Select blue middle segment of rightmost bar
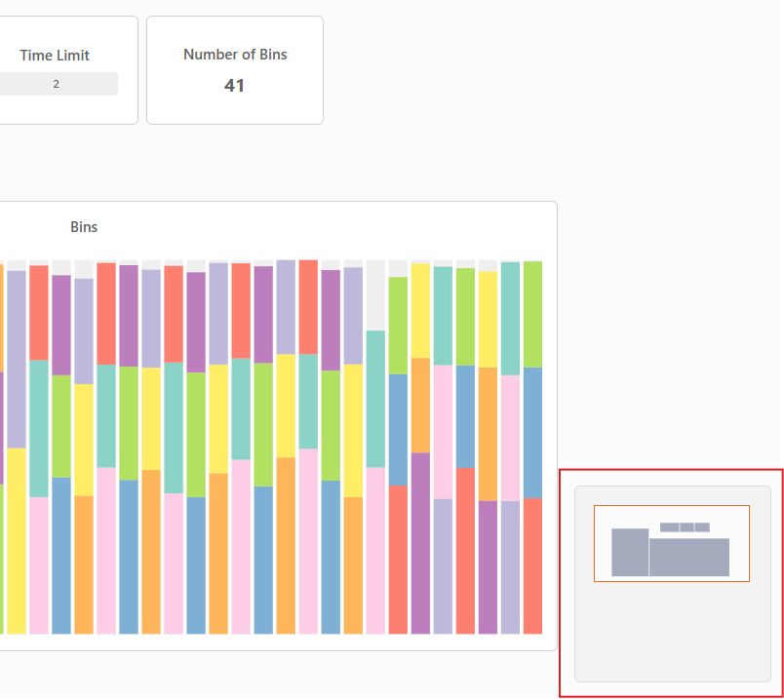 click(x=532, y=432)
